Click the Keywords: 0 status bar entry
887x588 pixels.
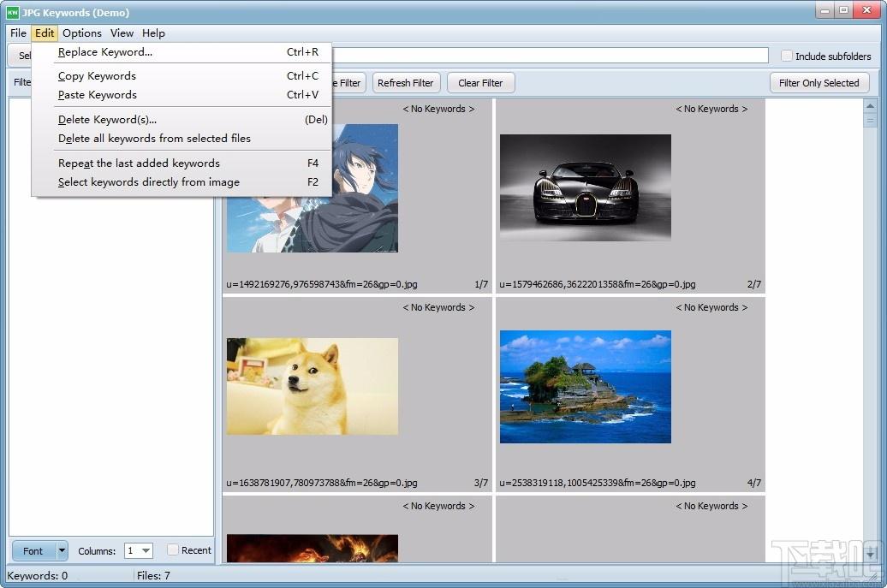pos(38,575)
